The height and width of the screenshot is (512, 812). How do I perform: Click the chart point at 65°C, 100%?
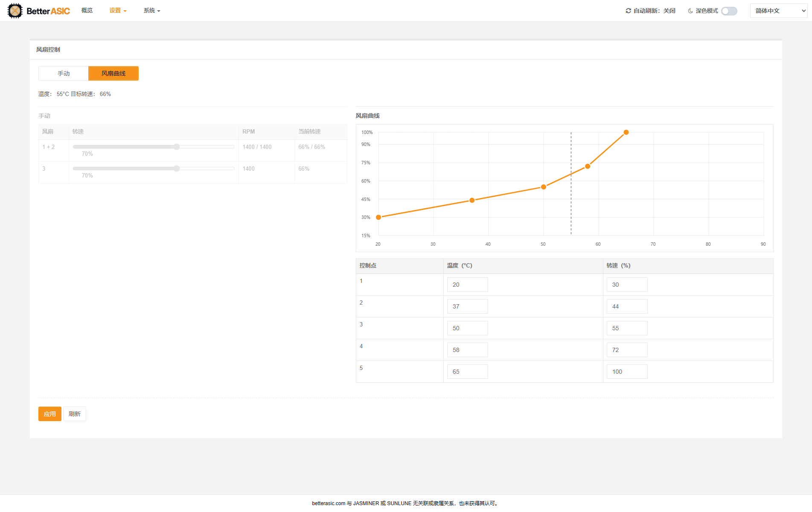[x=626, y=132]
